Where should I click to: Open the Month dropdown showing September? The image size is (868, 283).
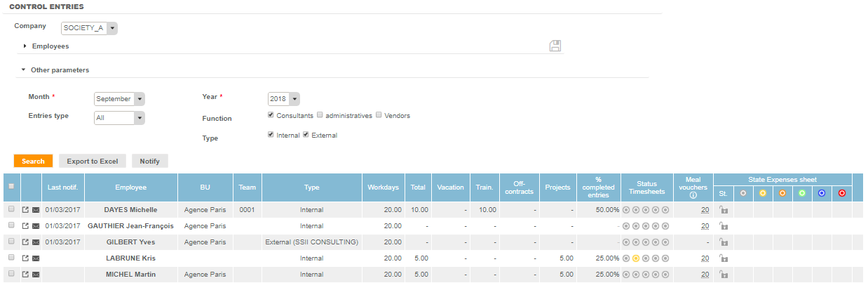[x=119, y=99]
